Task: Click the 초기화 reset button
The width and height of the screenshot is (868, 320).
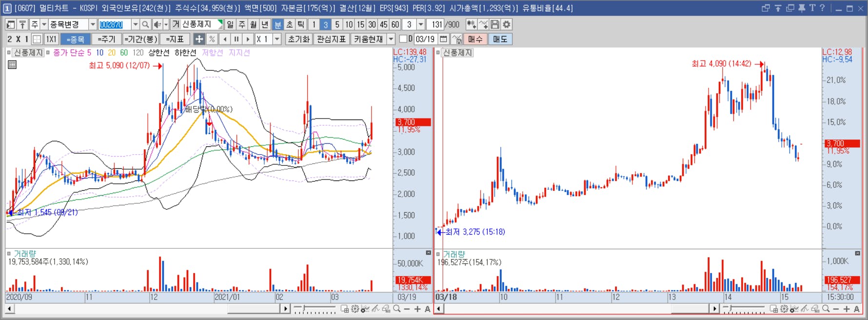Action: 298,39
